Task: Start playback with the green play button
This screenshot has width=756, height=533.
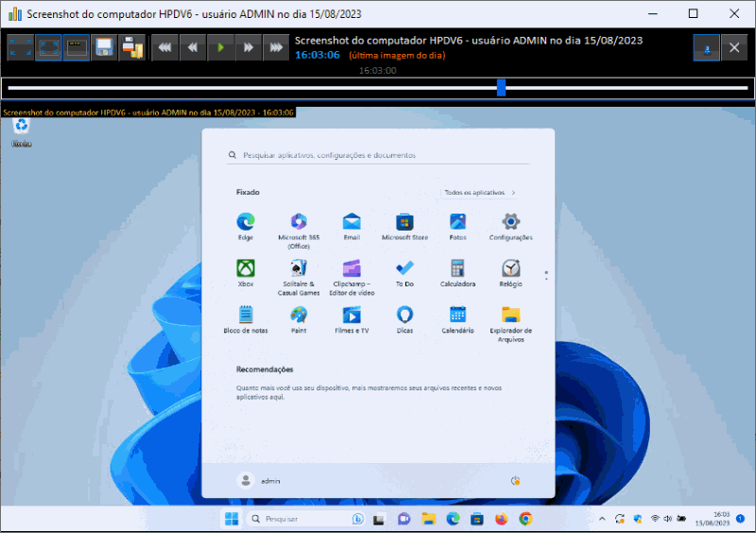Action: pos(221,47)
